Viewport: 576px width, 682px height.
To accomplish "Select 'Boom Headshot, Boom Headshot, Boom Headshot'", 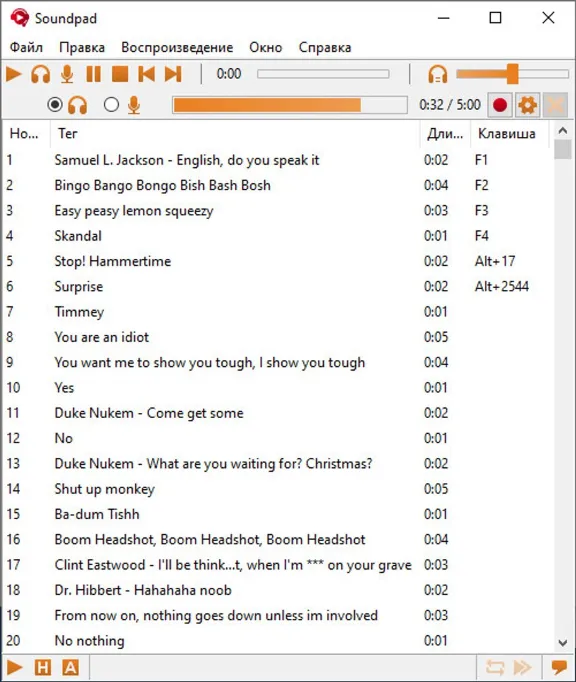I will click(278, 539).
